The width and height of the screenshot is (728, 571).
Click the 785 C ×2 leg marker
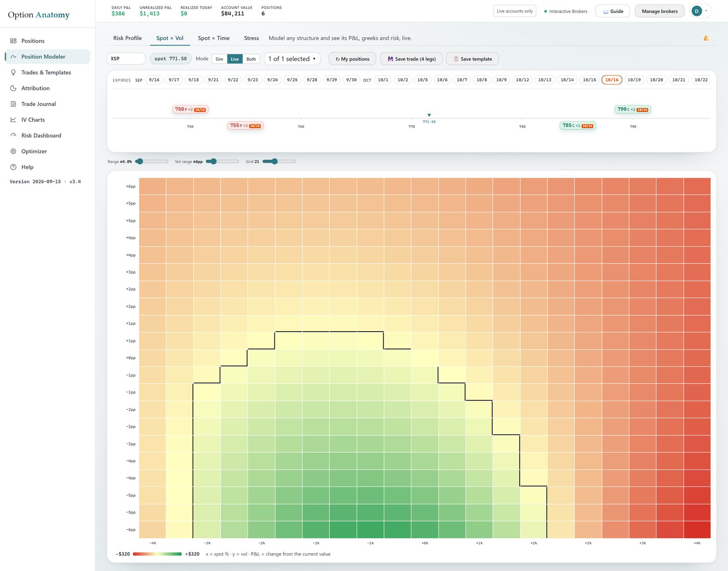click(577, 126)
